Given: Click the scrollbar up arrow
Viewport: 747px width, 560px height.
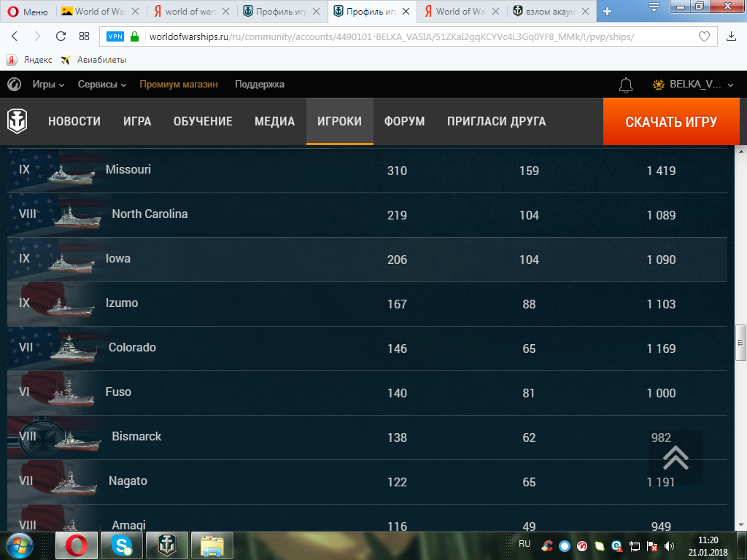Looking at the screenshot, I should (740, 152).
